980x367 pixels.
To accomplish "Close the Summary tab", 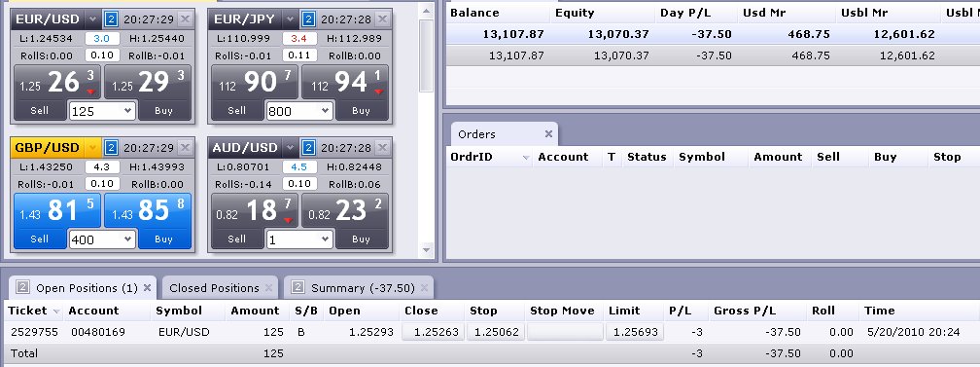I will tap(425, 288).
